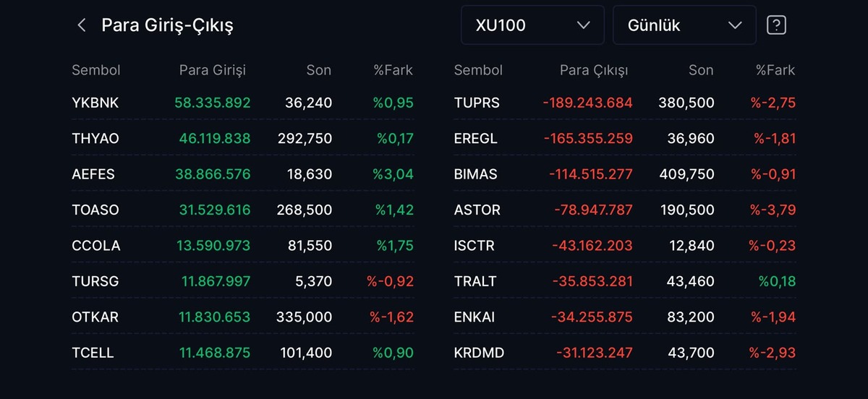Select the AEFES row
The width and height of the screenshot is (868, 399).
[243, 174]
